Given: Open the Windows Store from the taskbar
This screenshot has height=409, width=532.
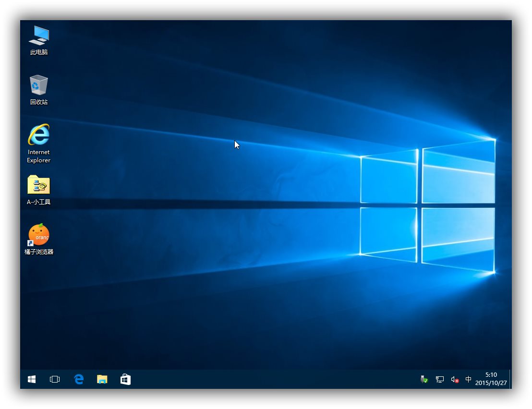Looking at the screenshot, I should click(125, 379).
